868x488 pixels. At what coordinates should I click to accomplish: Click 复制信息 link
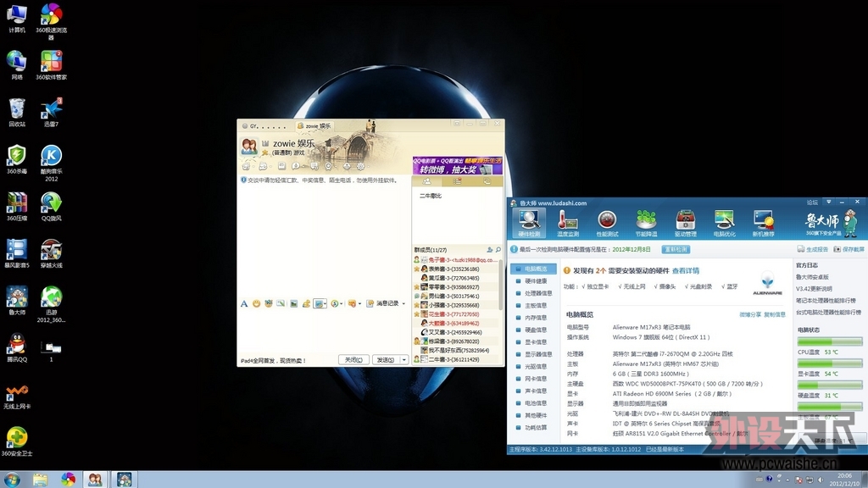coord(775,314)
